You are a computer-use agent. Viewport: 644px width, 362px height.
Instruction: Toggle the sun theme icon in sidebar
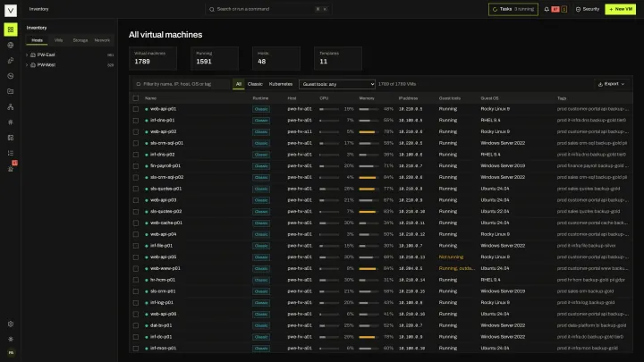(11, 339)
